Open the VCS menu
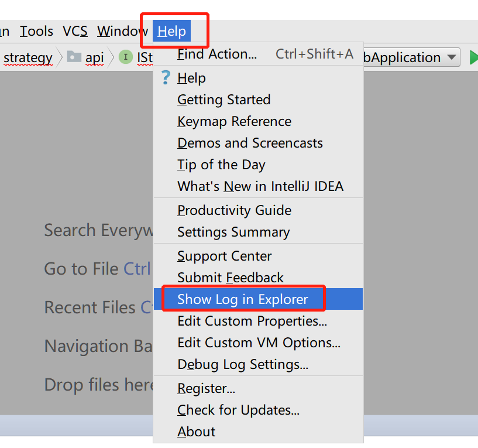Viewport: 478px width, 448px height. click(75, 31)
